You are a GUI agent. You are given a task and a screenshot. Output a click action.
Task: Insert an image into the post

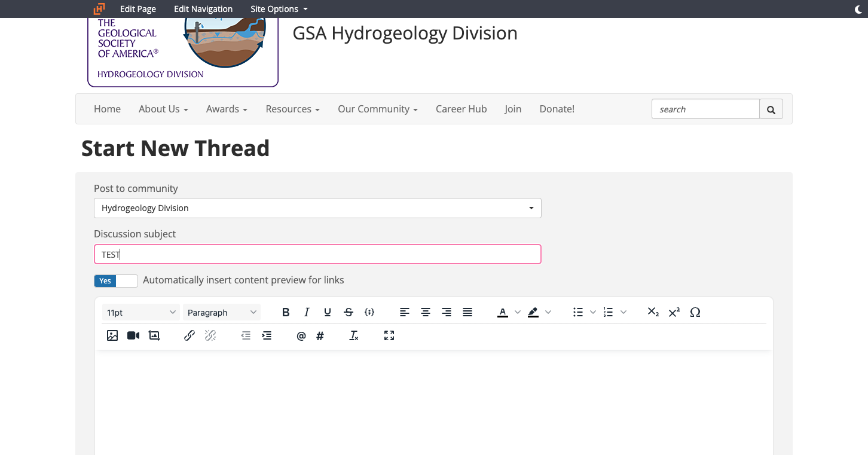click(112, 336)
